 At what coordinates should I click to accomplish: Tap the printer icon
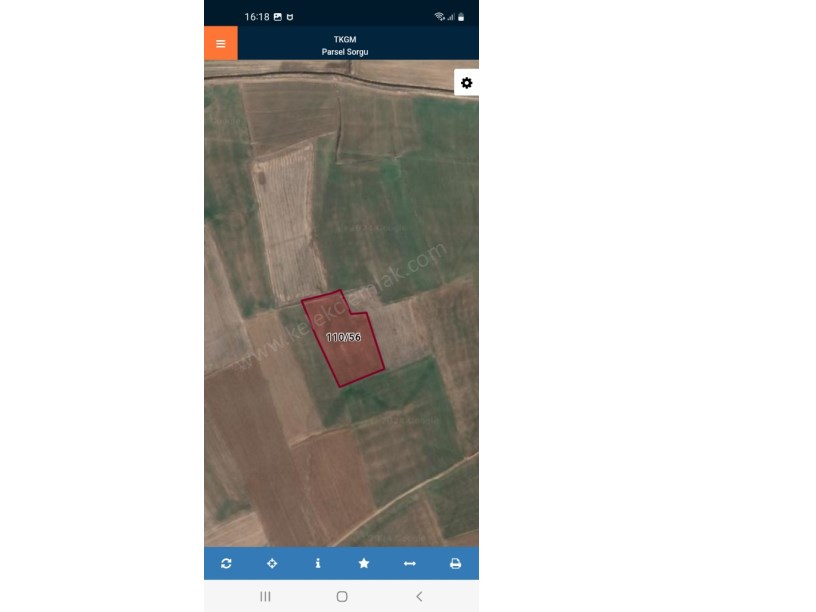pyautogui.click(x=455, y=563)
